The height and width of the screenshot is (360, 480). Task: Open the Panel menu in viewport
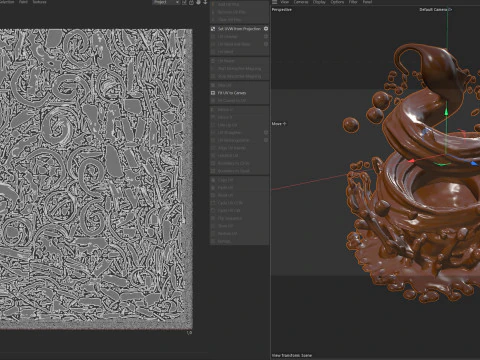pyautogui.click(x=367, y=2)
